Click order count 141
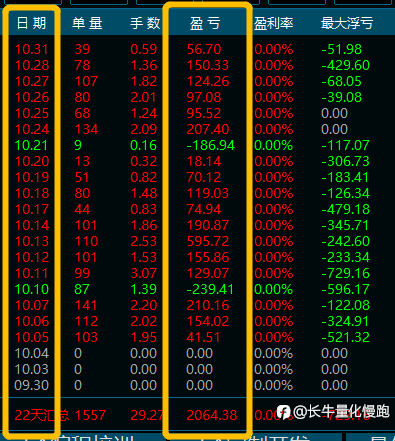The width and height of the screenshot is (395, 441). click(86, 305)
